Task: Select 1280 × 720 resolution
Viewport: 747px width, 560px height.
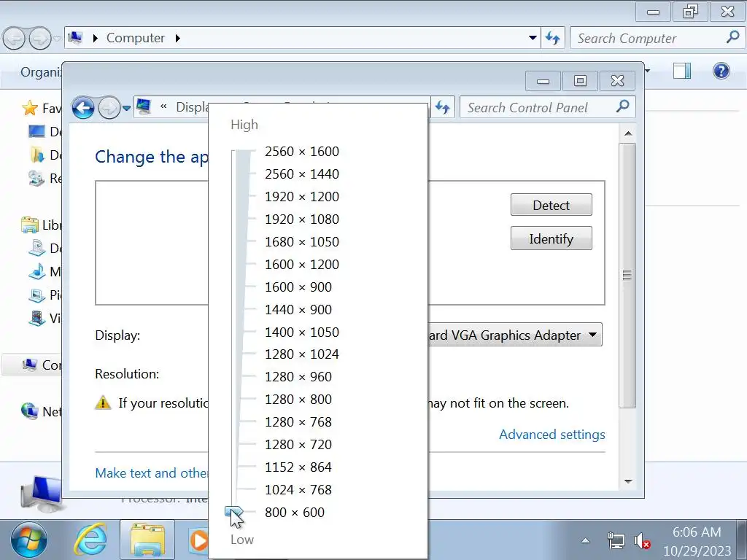Action: click(x=298, y=444)
